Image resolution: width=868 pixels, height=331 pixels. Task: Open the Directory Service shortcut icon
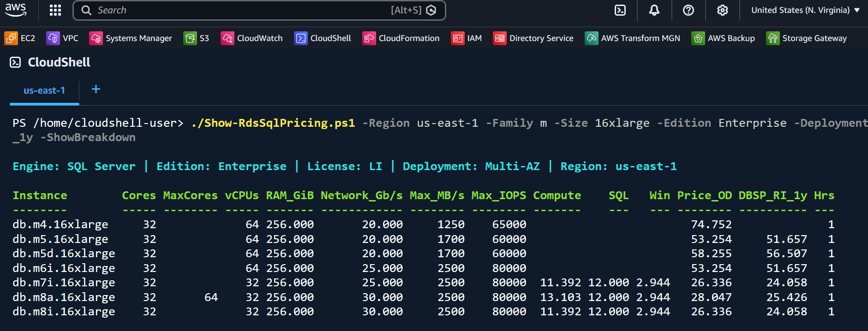click(500, 38)
